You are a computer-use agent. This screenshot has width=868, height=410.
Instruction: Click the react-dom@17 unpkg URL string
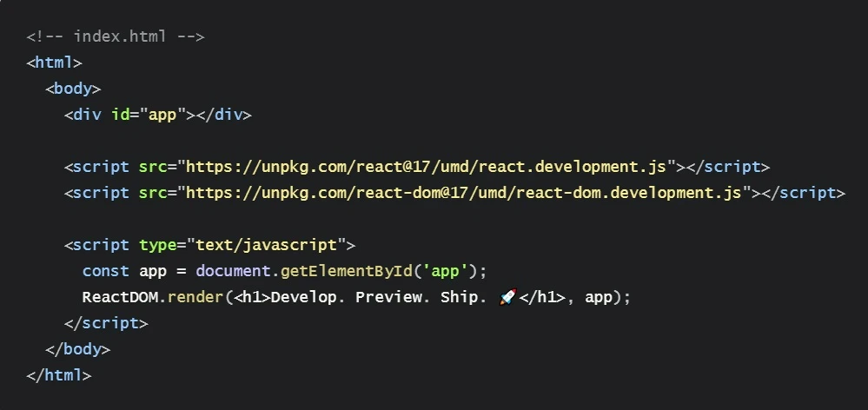pos(464,193)
